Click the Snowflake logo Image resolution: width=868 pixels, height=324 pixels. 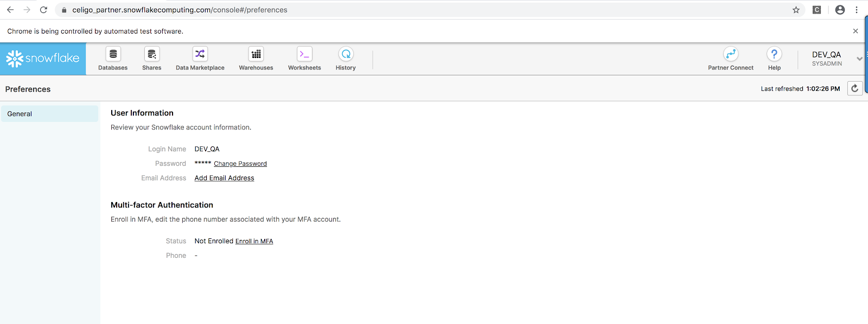coord(43,59)
